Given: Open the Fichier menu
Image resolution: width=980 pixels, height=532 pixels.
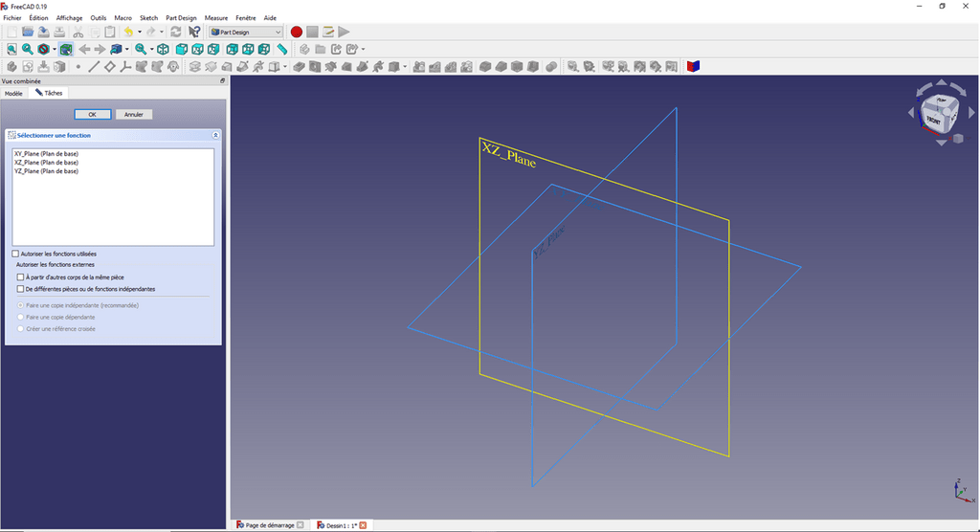Looking at the screenshot, I should [x=11, y=18].
